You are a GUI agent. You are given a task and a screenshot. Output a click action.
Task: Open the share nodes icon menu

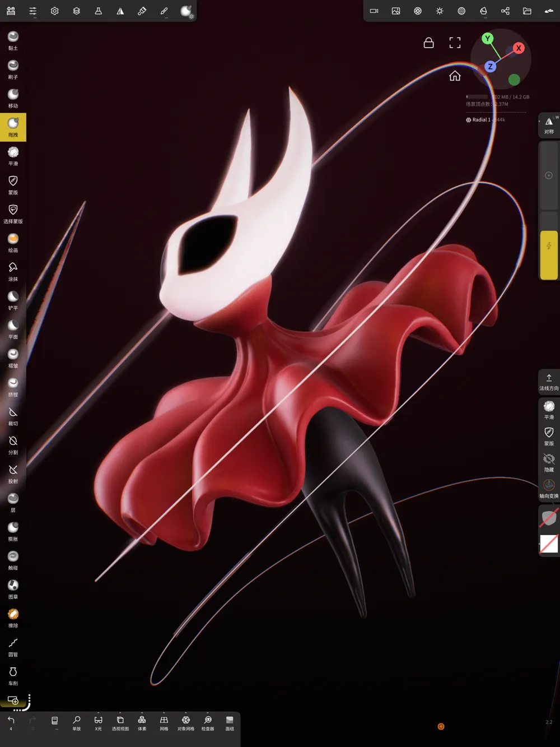505,11
